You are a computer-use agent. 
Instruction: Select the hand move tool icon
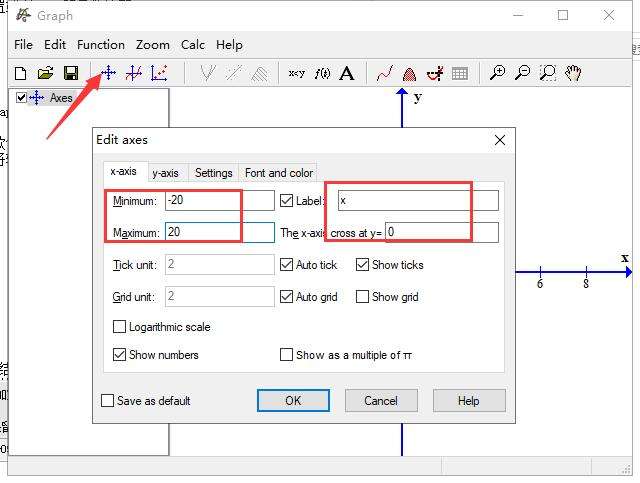point(573,73)
